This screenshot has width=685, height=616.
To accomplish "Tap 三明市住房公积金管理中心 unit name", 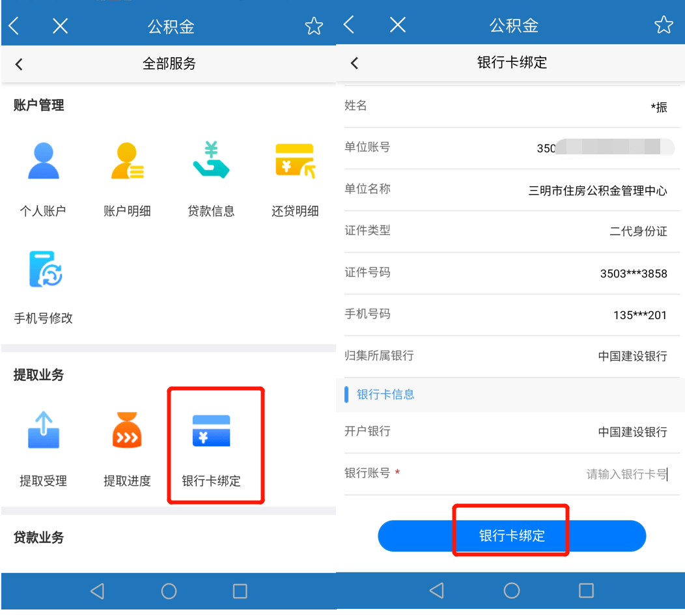I will click(x=598, y=191).
